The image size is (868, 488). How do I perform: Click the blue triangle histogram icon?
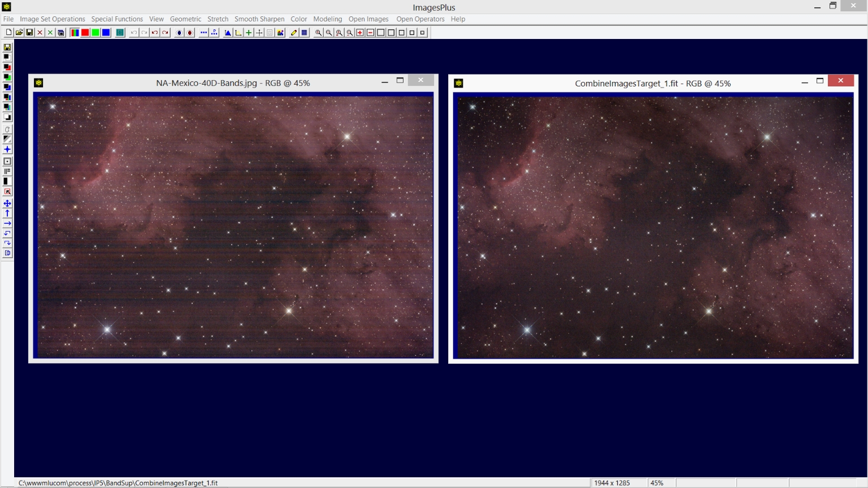228,33
